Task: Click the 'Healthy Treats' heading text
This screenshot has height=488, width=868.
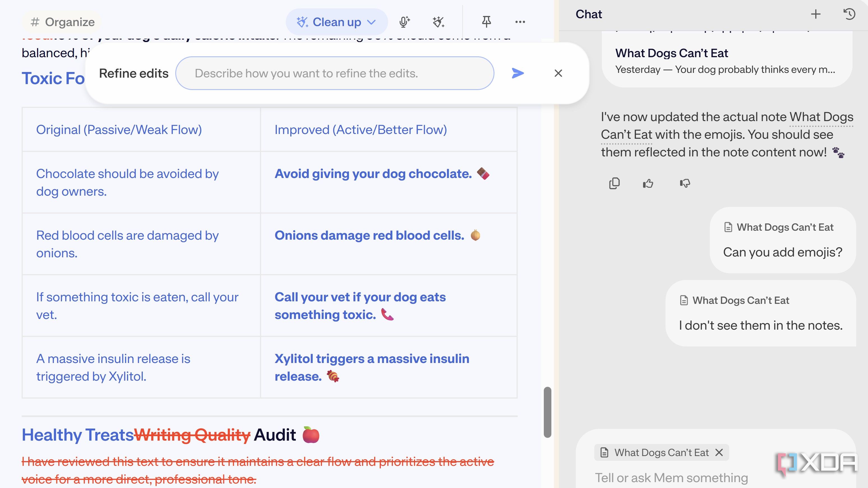Action: point(78,435)
